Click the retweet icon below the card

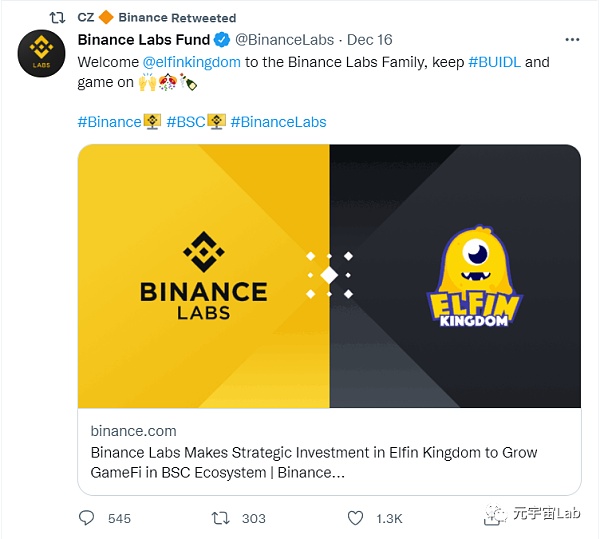coord(221,517)
